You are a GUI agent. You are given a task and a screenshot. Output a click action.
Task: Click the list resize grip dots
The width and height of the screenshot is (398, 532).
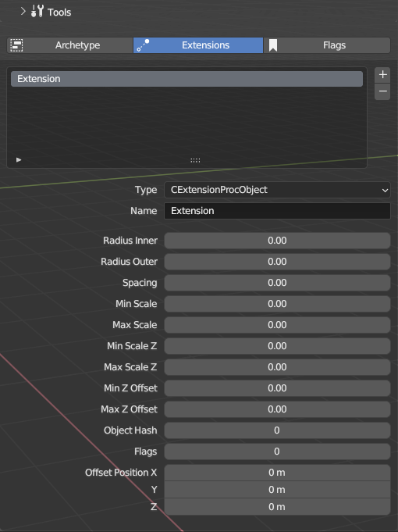[x=195, y=160]
